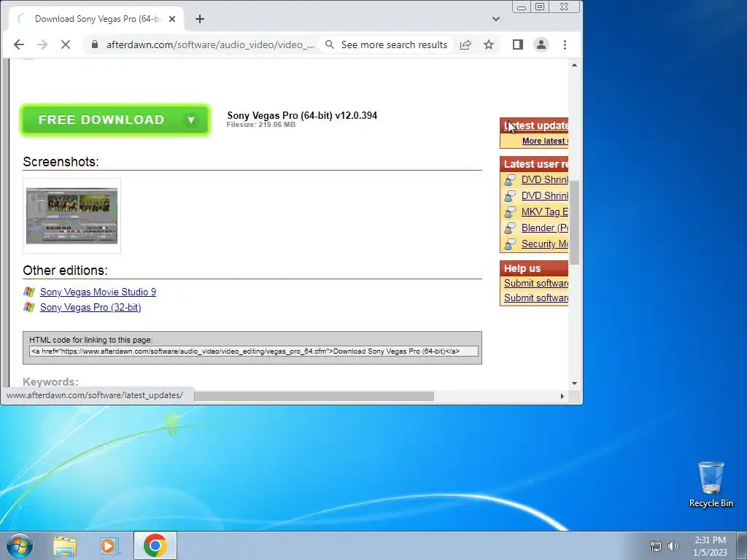Click the search magnifier icon in address bar
747x560 pixels.
click(x=329, y=44)
